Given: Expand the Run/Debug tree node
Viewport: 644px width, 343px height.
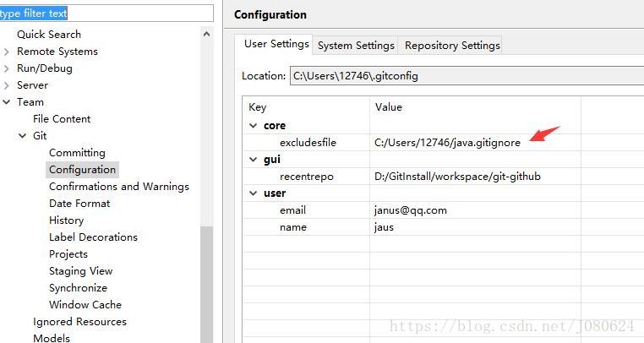Looking at the screenshot, I should (6, 68).
